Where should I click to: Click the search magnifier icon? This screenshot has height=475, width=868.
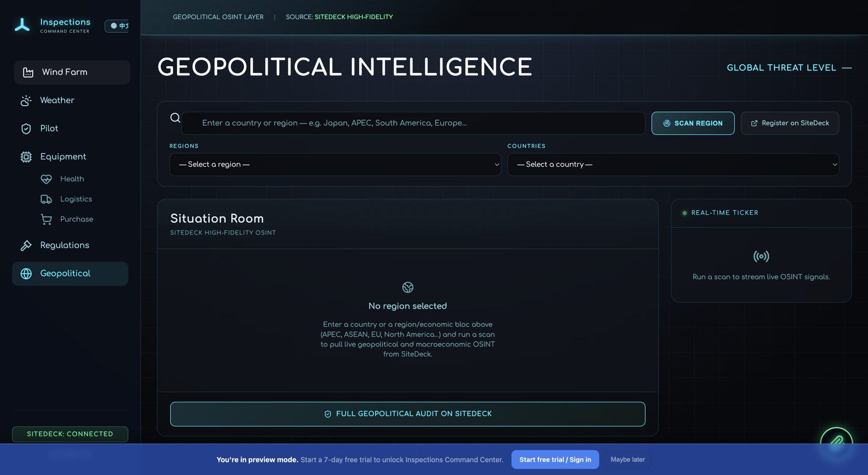click(176, 118)
